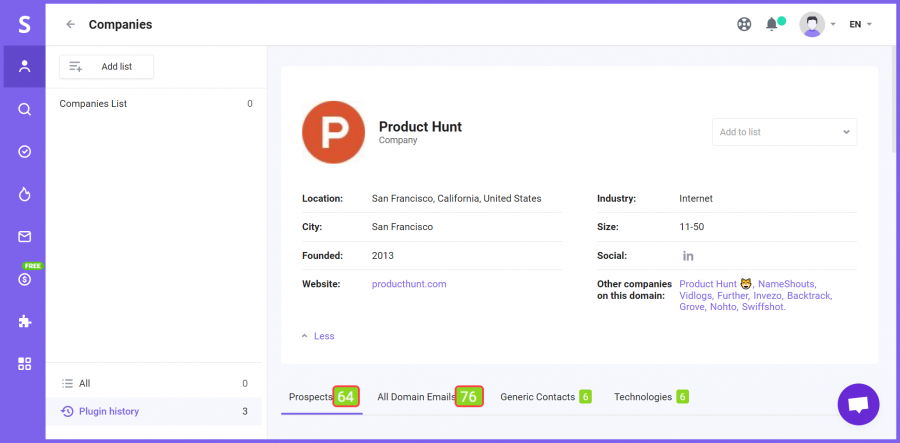This screenshot has width=900, height=443.
Task: Open the grid apps icon in sidebar
Action: click(x=24, y=364)
